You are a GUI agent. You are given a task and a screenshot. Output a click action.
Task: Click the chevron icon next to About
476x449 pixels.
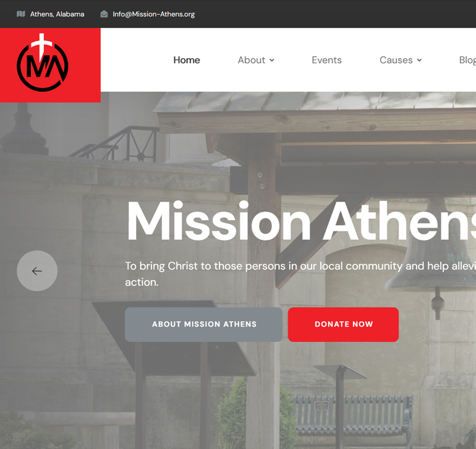point(272,60)
